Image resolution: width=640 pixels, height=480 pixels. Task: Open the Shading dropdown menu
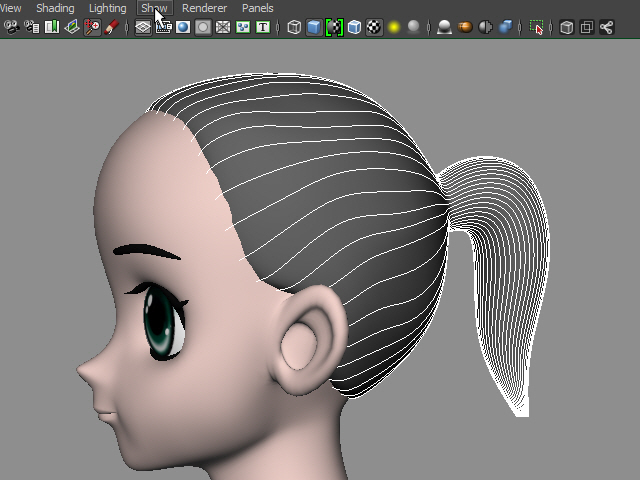[x=55, y=8]
